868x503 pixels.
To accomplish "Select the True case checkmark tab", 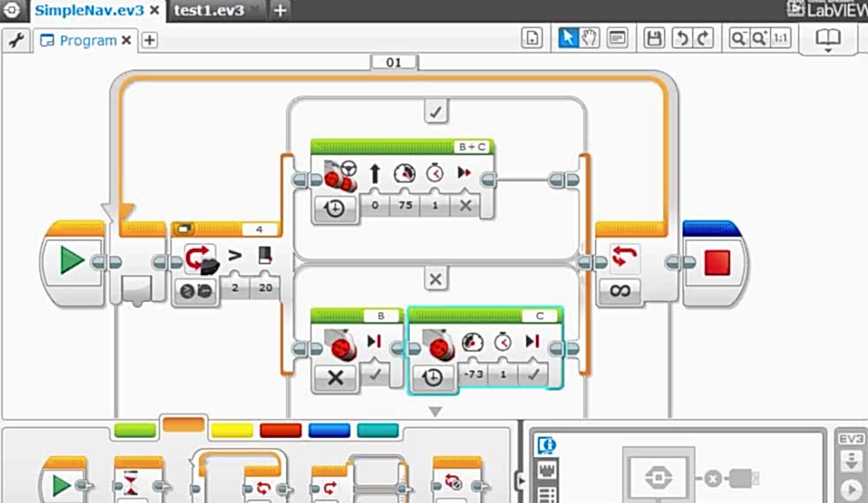I will pos(434,111).
